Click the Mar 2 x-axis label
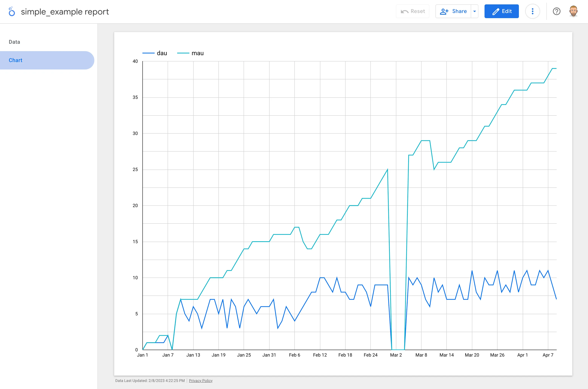The height and width of the screenshot is (389, 588). [396, 355]
